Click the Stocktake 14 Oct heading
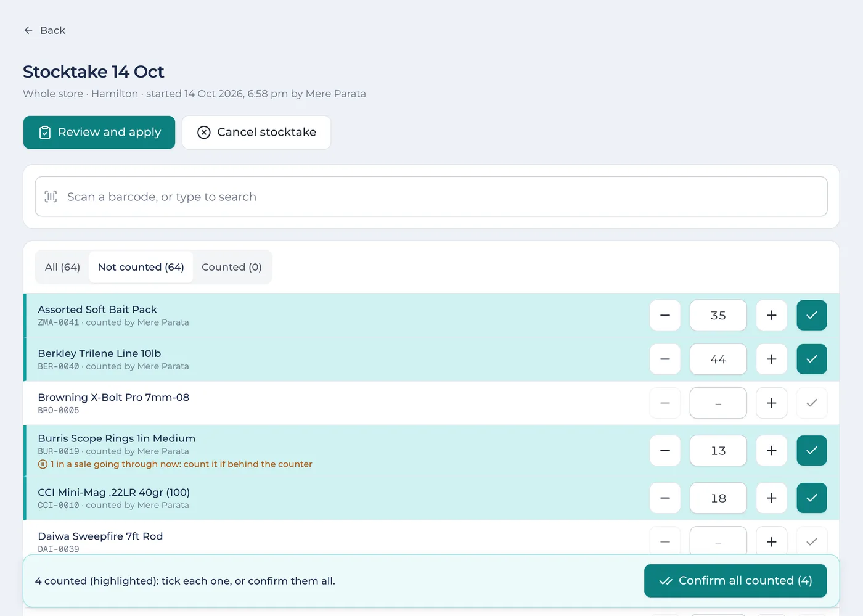The image size is (863, 616). click(x=94, y=72)
